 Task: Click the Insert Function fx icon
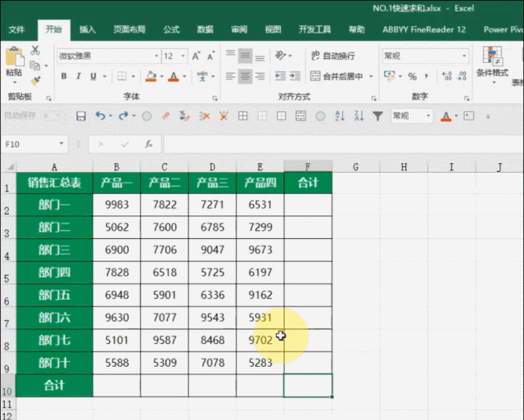148,144
